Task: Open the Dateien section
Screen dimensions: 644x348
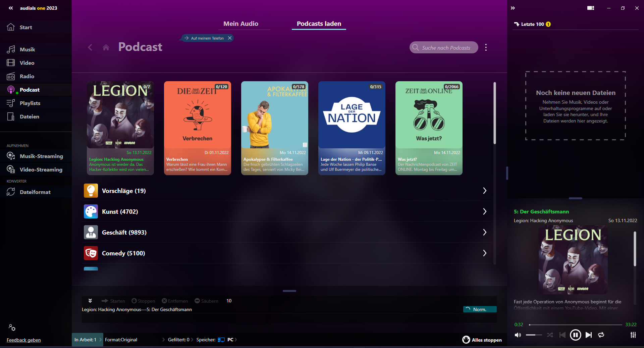Action: click(x=36, y=116)
